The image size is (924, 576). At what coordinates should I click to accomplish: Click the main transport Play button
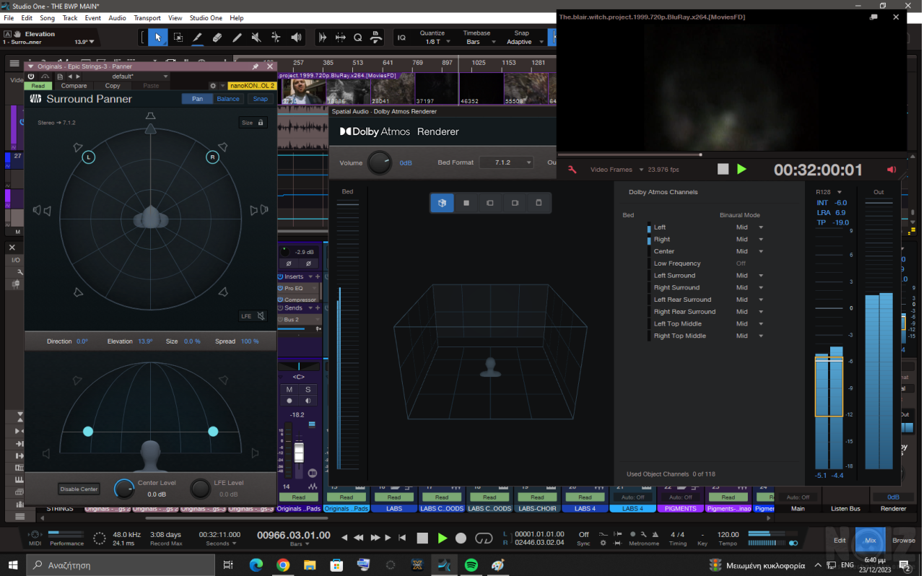point(443,538)
